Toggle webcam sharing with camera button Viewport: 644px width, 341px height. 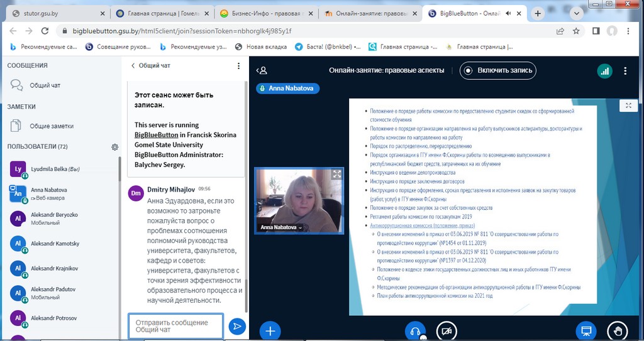(x=447, y=331)
